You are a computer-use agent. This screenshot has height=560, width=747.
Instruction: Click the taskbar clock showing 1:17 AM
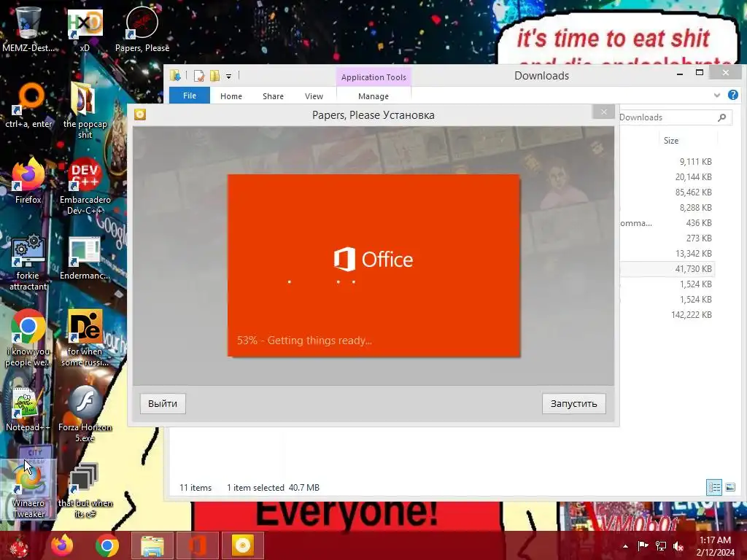[715, 546]
